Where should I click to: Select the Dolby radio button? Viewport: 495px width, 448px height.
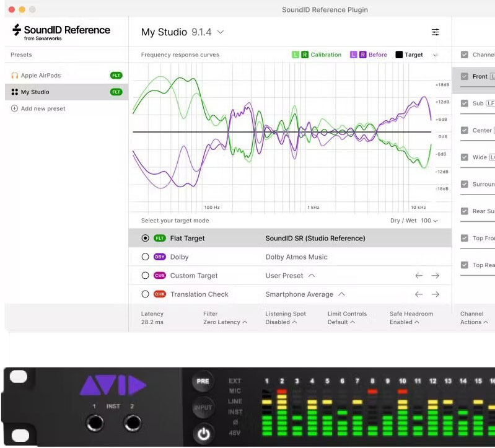(145, 257)
